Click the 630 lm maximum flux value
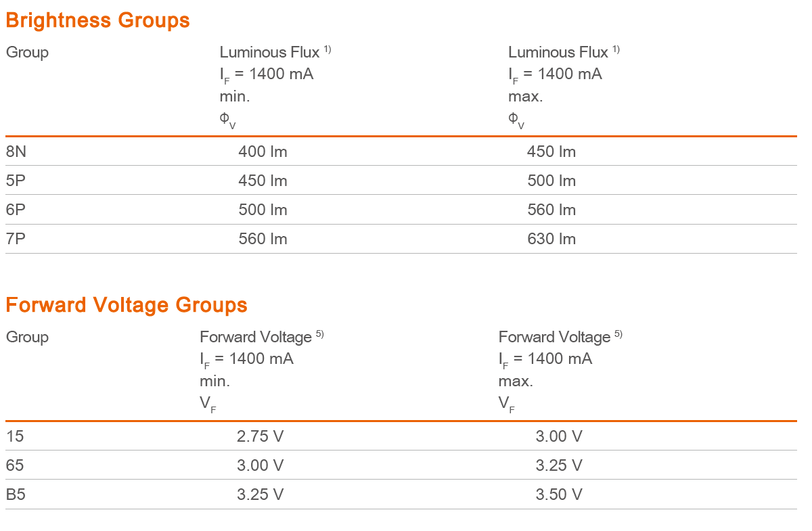812x531 pixels. coord(551,239)
